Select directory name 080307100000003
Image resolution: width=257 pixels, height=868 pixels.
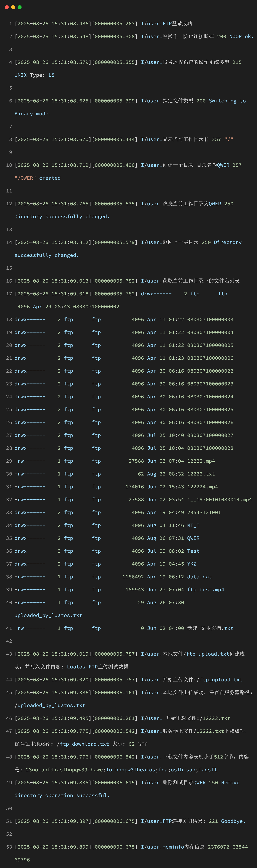[x=210, y=320]
